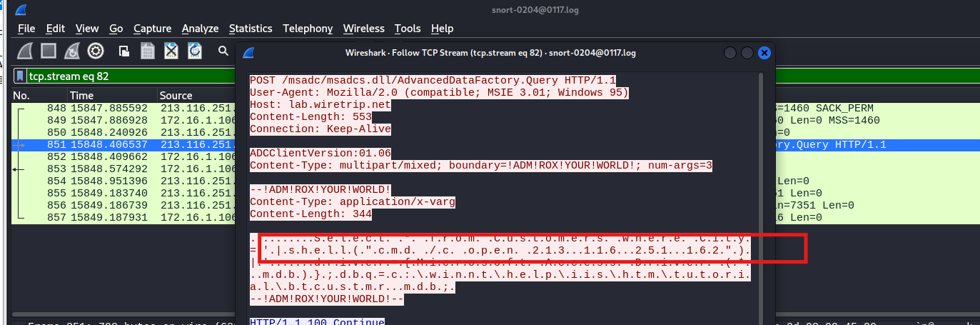
Task: Stop the running packet capture
Action: (x=49, y=51)
